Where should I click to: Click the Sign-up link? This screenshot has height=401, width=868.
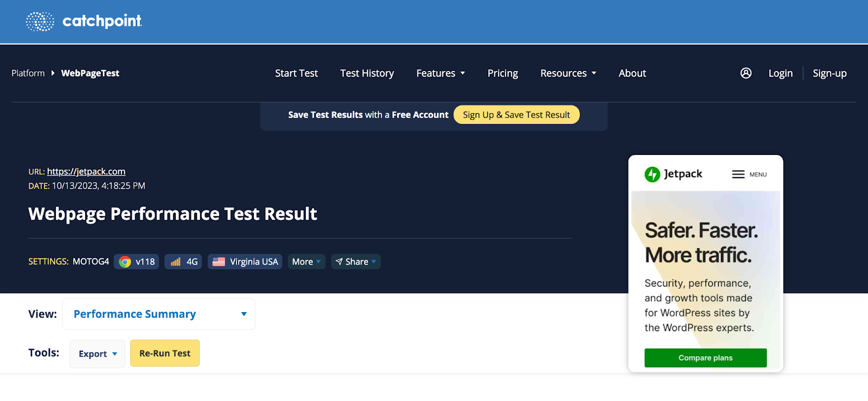coord(829,73)
